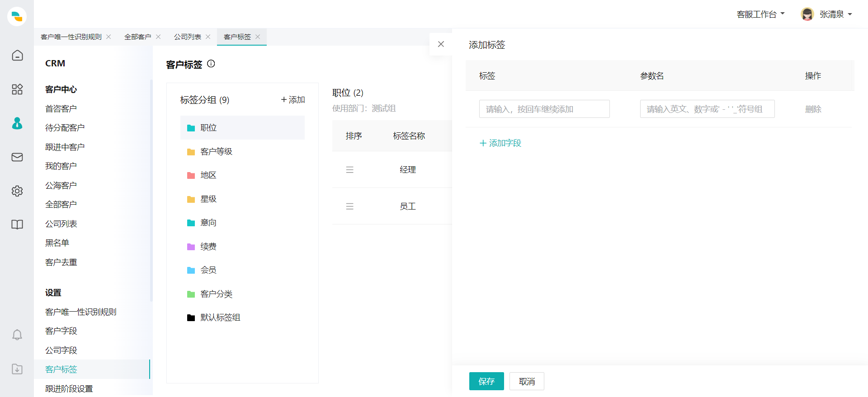The width and height of the screenshot is (868, 397).
Task: Select the 意向 tag group
Action: tap(242, 222)
